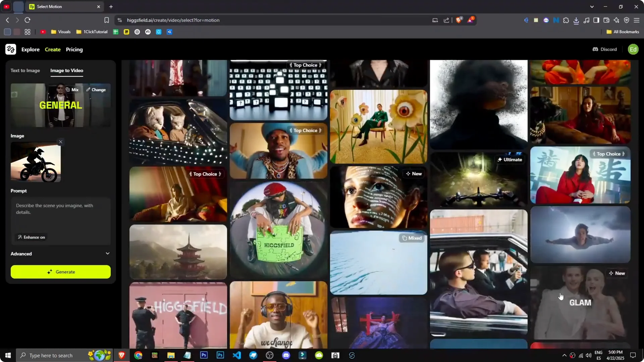Open the tab search dropdown arrow
The width and height of the screenshot is (644, 362).
pyautogui.click(x=592, y=6)
